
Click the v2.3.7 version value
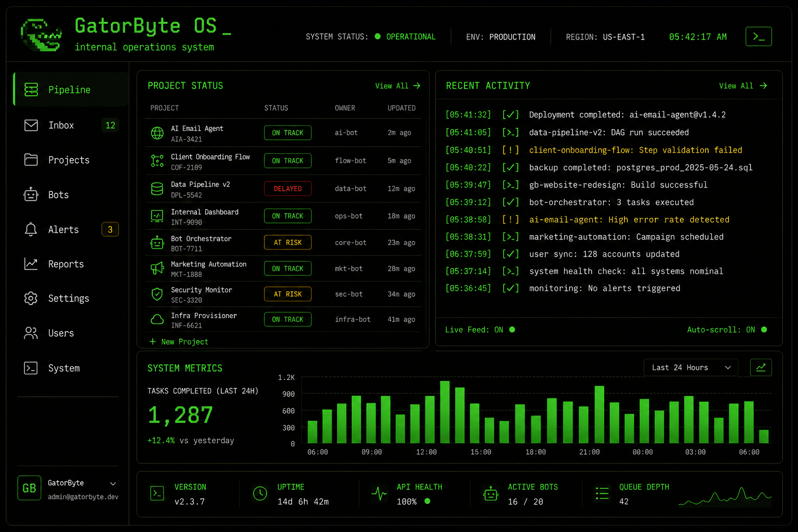coord(190,502)
